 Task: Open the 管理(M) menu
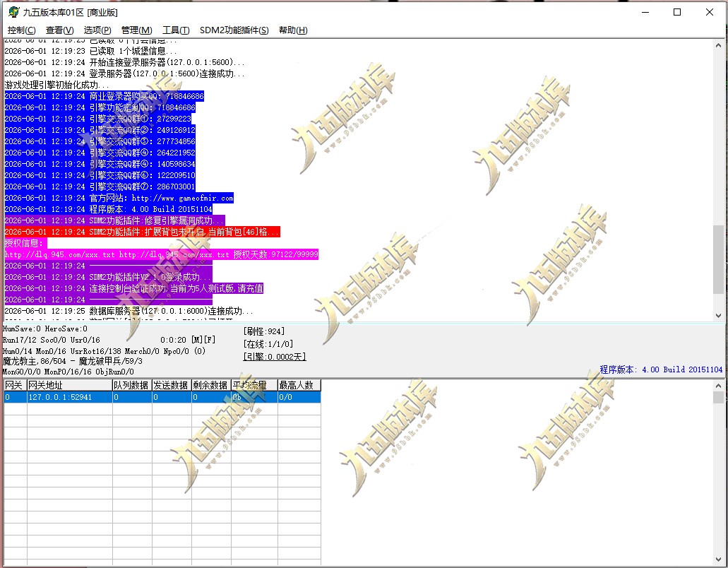tap(136, 30)
